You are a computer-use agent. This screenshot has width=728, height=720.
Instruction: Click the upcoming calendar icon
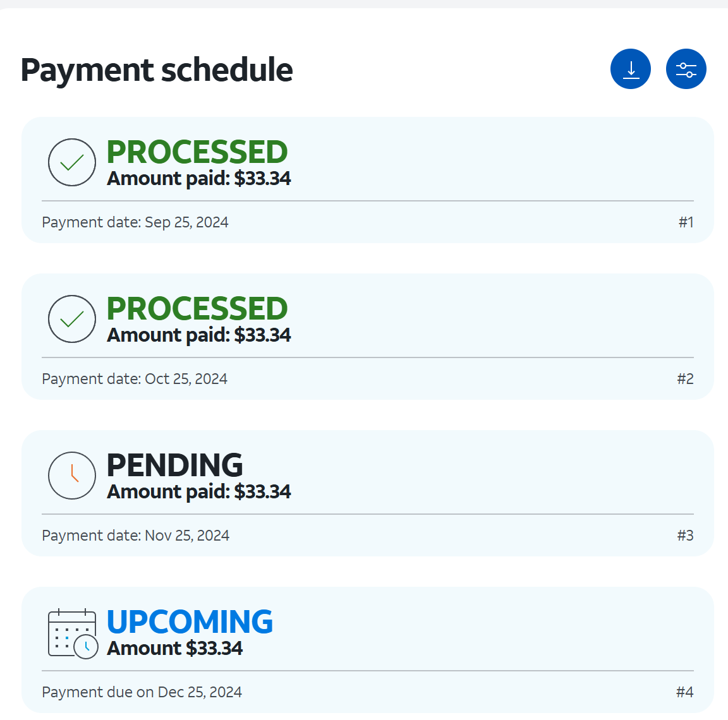(73, 633)
